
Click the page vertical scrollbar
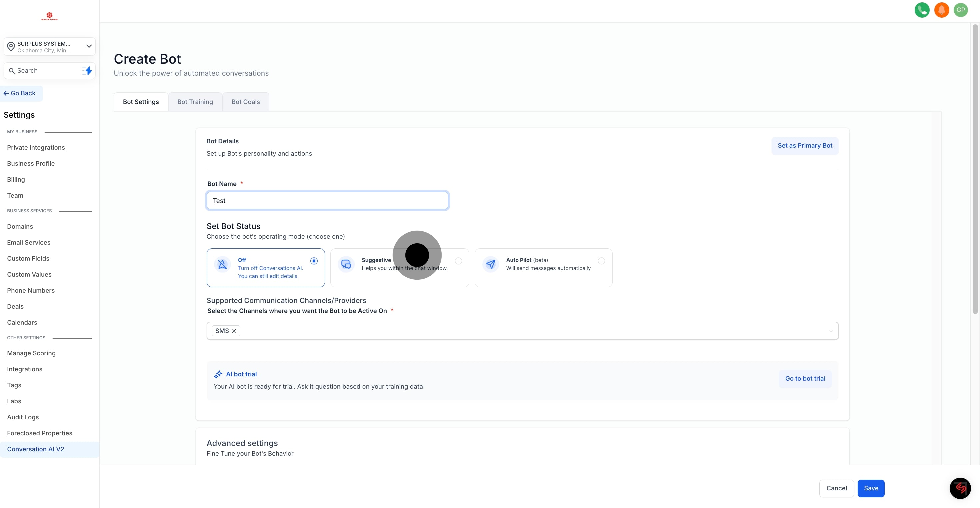(975, 169)
